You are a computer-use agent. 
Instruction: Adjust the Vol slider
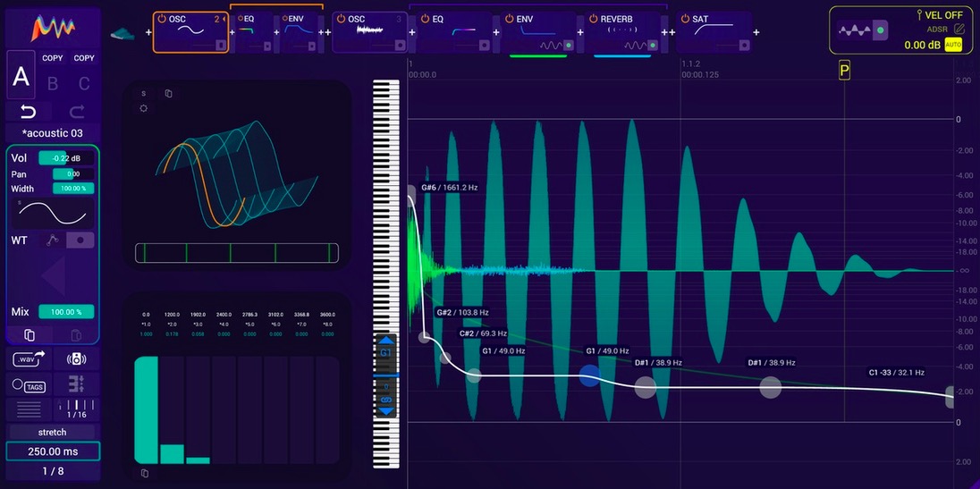[66, 158]
